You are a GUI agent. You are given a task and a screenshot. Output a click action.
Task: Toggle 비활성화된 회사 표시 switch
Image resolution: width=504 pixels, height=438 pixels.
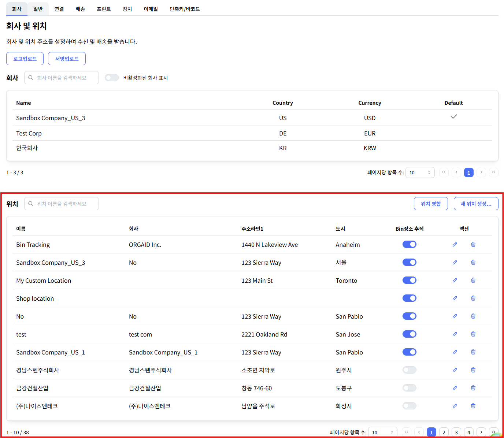(x=112, y=78)
